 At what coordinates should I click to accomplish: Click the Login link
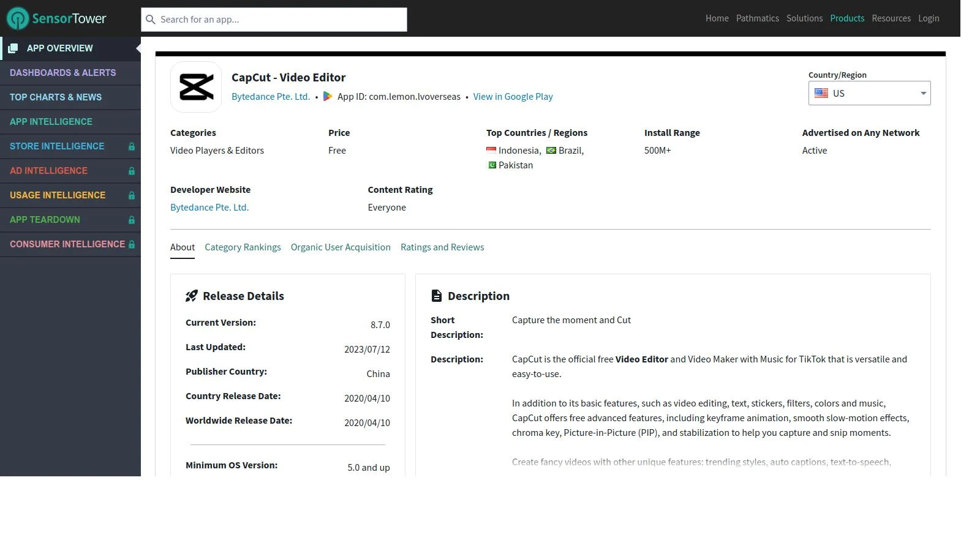(928, 18)
